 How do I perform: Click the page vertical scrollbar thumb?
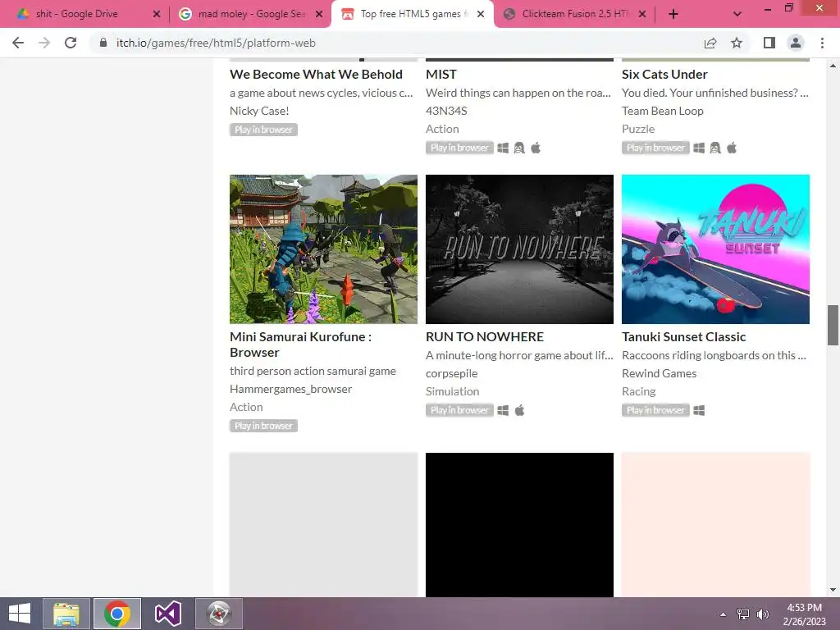pyautogui.click(x=833, y=325)
